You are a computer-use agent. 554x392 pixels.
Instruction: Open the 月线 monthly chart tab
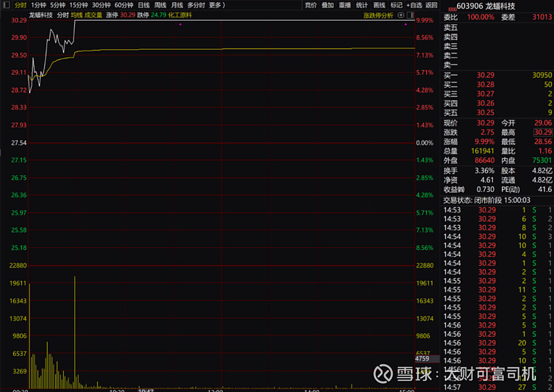[177, 5]
